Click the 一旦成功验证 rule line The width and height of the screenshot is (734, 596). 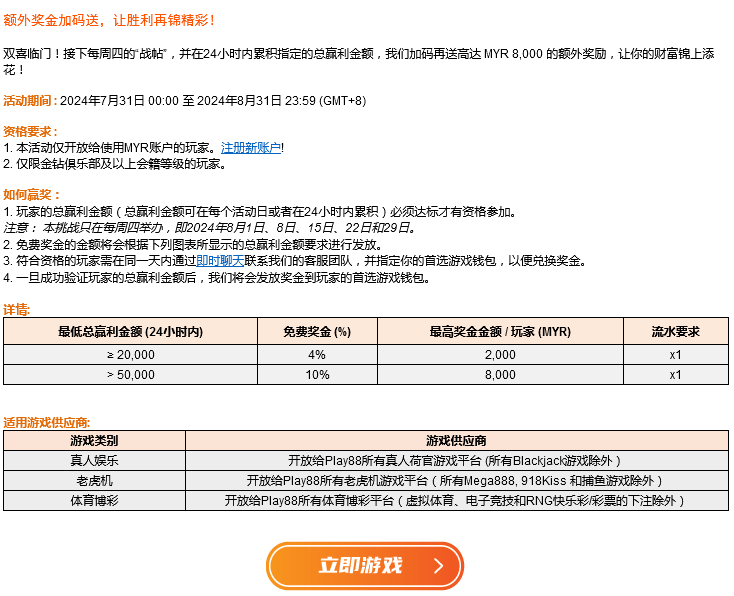217,278
